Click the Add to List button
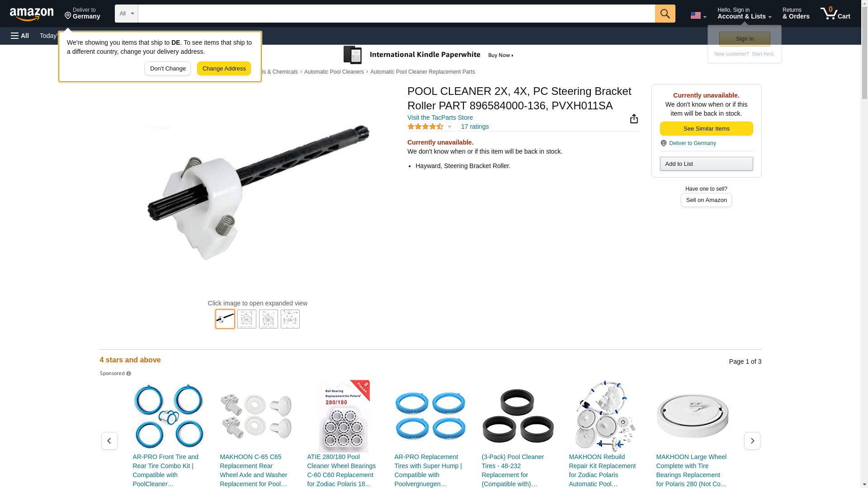The width and height of the screenshot is (868, 488). (x=706, y=164)
